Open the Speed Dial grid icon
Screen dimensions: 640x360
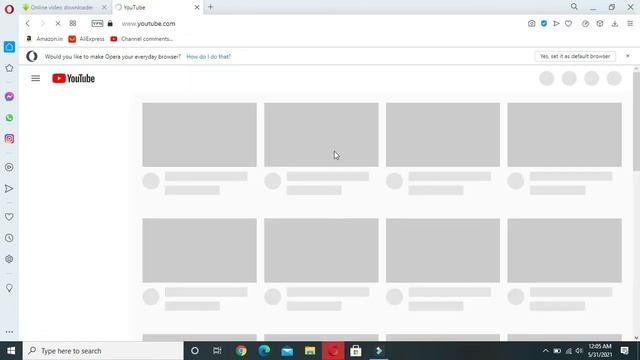click(73, 24)
